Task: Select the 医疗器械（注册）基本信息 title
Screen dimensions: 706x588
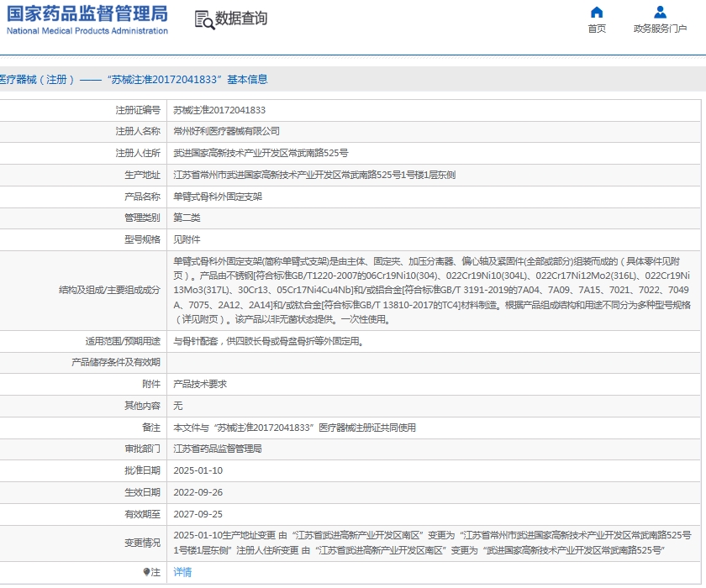Action: click(134, 80)
